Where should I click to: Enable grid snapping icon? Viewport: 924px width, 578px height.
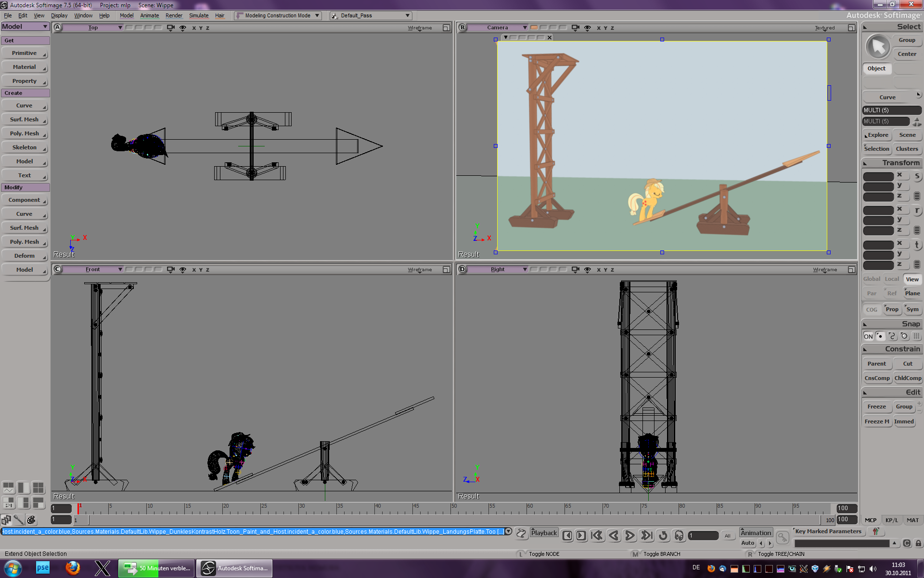[916, 336]
